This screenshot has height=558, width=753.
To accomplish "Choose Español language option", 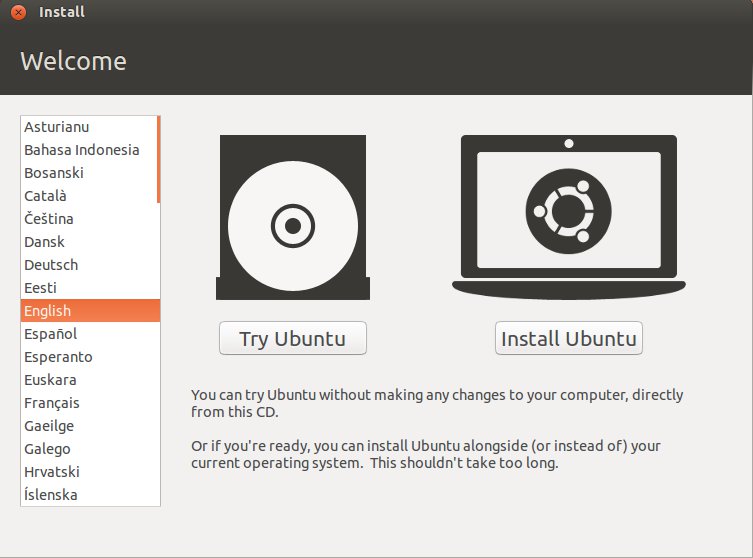I will [x=90, y=334].
